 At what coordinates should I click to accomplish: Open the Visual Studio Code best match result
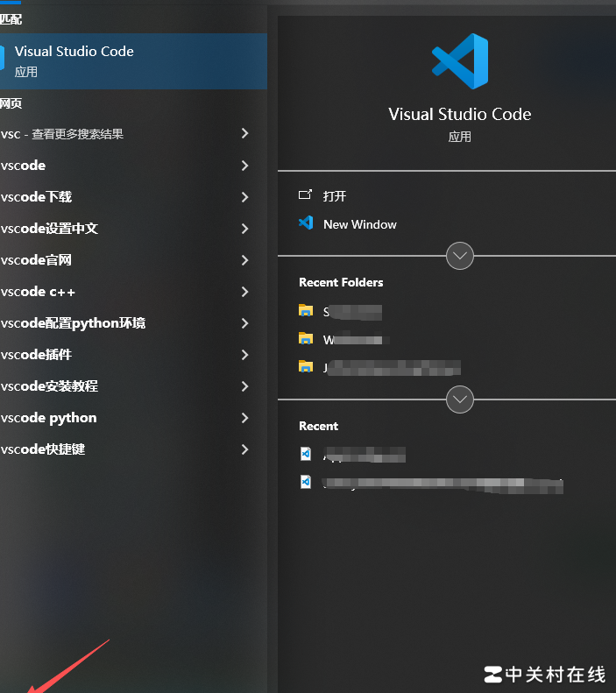point(131,60)
